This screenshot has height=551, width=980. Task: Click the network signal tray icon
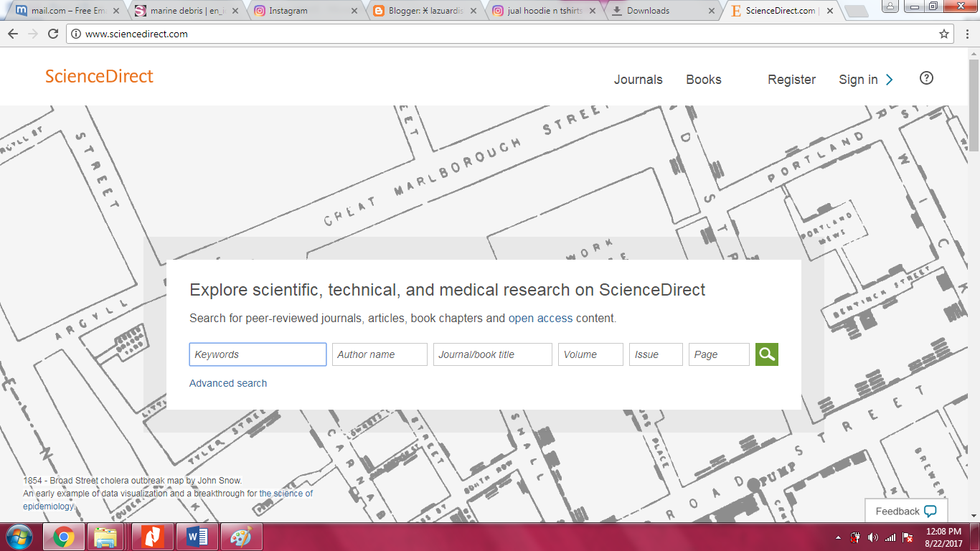(890, 537)
